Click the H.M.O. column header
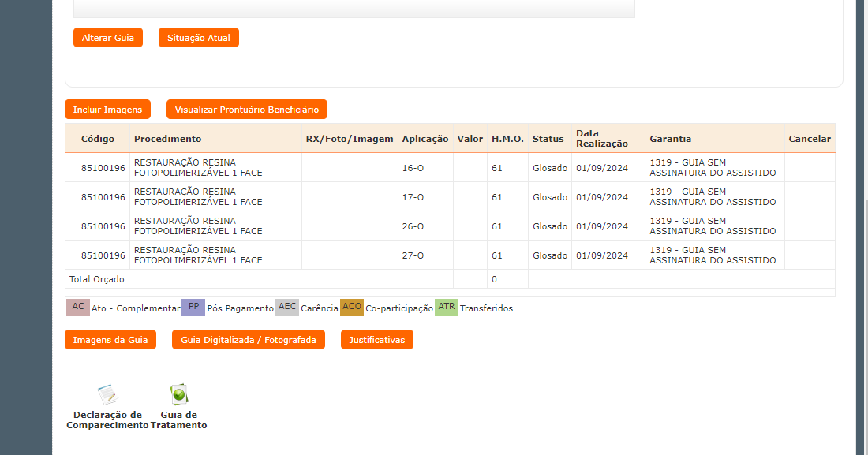Screen dimensions: 868x455 [x=507, y=139]
